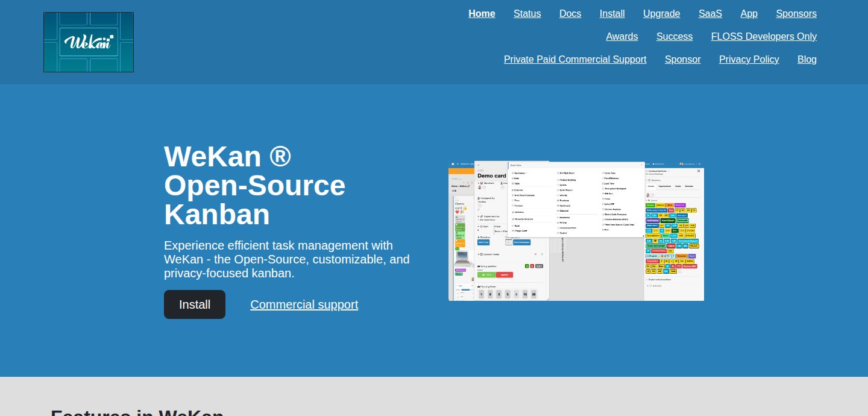This screenshot has height=416, width=868.
Task: Visit the SaaS navigation link
Action: tap(710, 13)
